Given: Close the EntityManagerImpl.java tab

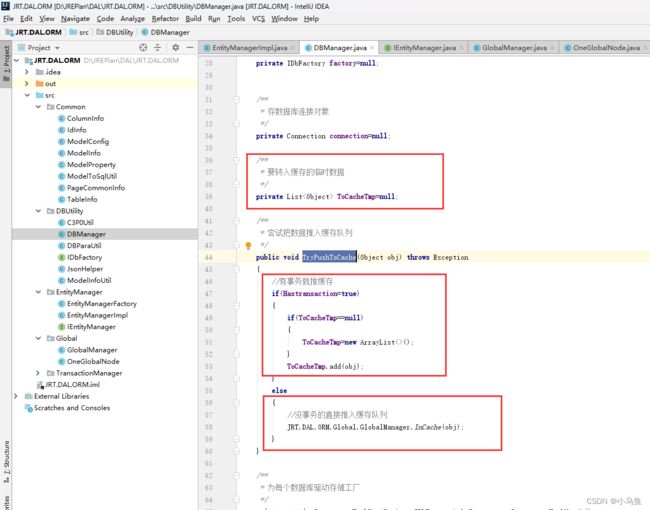Looking at the screenshot, I should [295, 47].
